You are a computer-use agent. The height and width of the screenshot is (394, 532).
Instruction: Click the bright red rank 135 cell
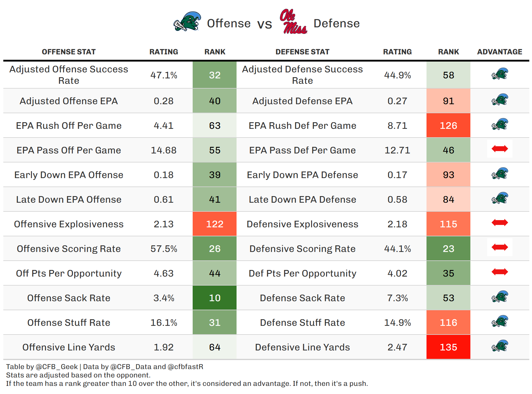[448, 347]
